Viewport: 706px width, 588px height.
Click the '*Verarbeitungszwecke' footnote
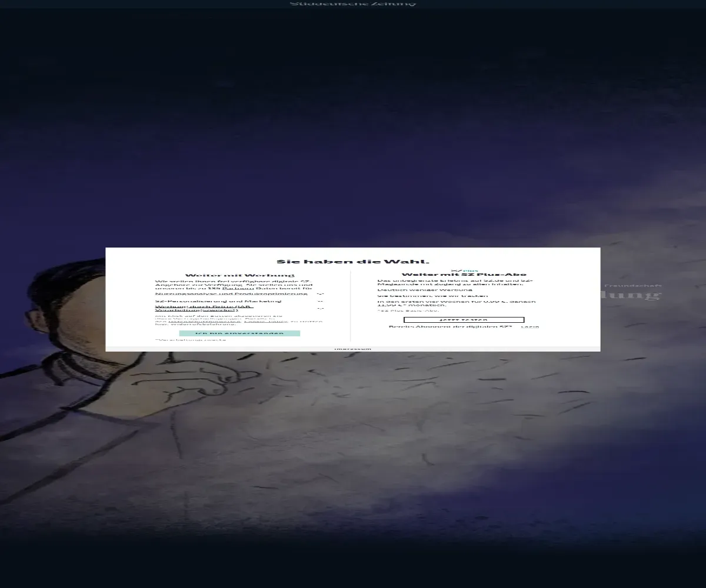(191, 340)
